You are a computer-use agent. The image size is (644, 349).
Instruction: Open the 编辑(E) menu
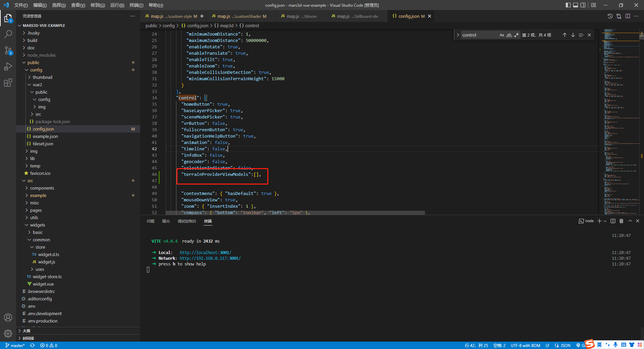pos(40,5)
